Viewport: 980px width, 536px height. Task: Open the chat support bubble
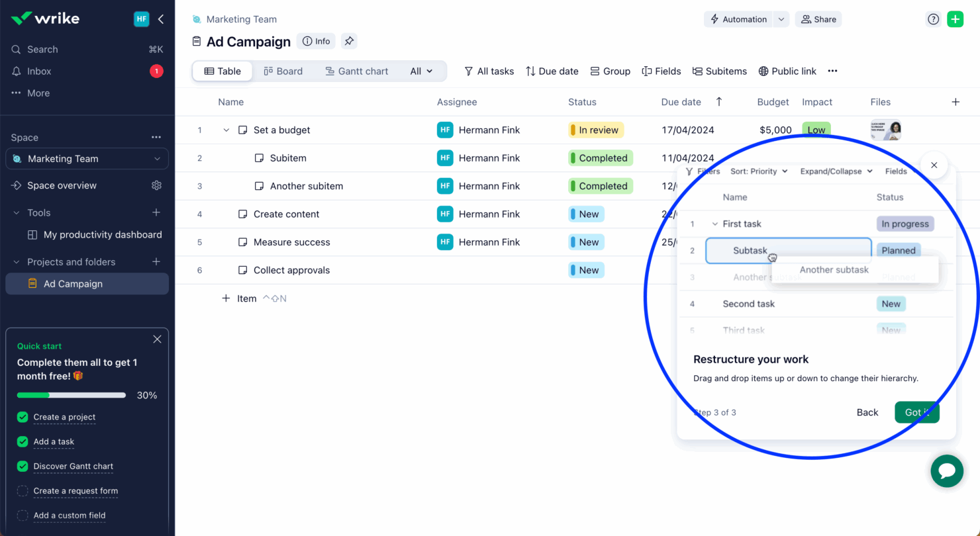coord(947,471)
